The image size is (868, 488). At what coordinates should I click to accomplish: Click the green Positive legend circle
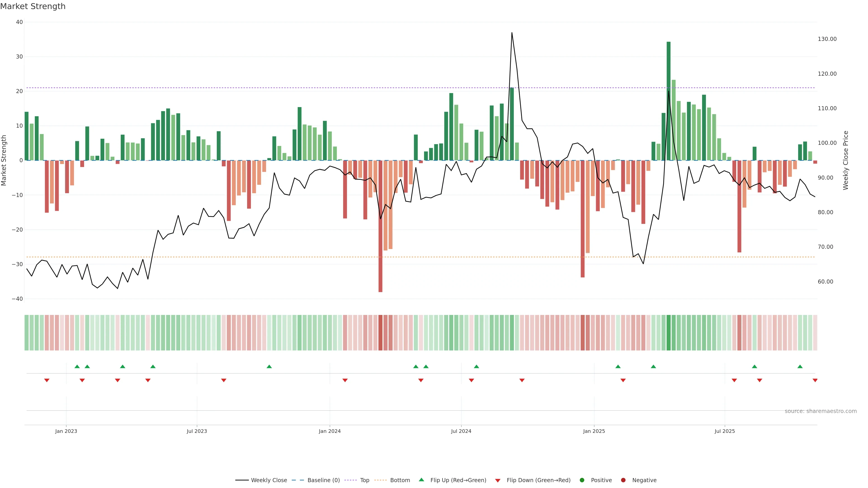pos(582,480)
